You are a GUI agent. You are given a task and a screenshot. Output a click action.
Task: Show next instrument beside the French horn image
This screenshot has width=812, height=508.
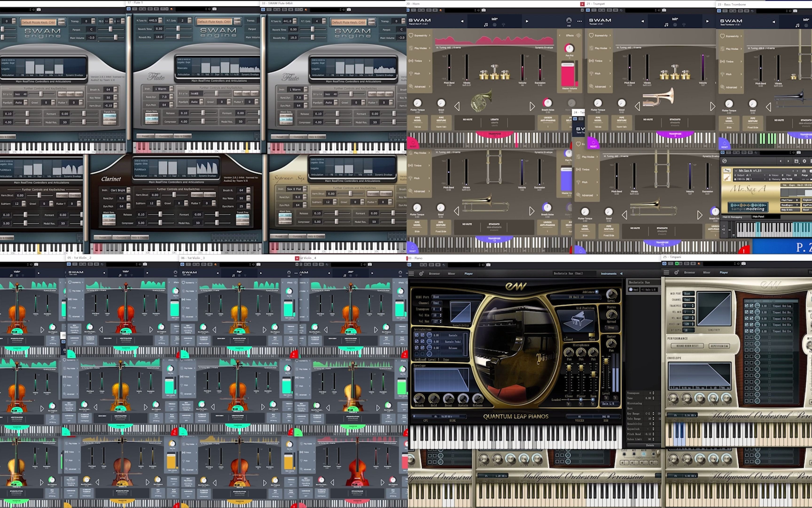click(x=532, y=107)
